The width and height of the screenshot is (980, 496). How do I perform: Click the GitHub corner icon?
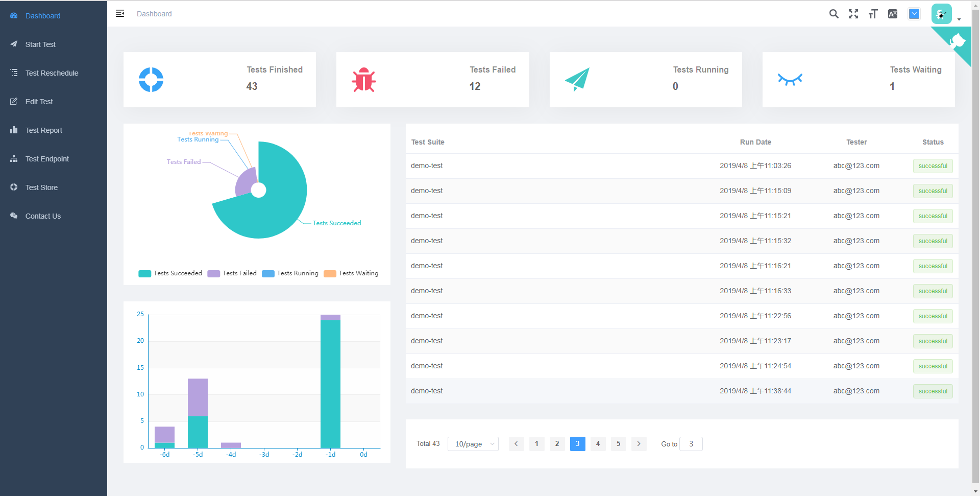[957, 41]
